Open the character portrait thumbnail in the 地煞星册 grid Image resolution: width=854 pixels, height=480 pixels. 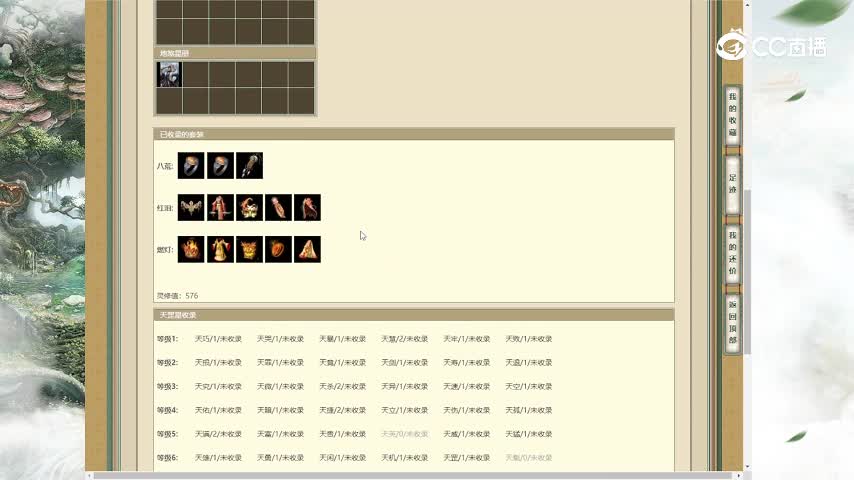click(169, 75)
